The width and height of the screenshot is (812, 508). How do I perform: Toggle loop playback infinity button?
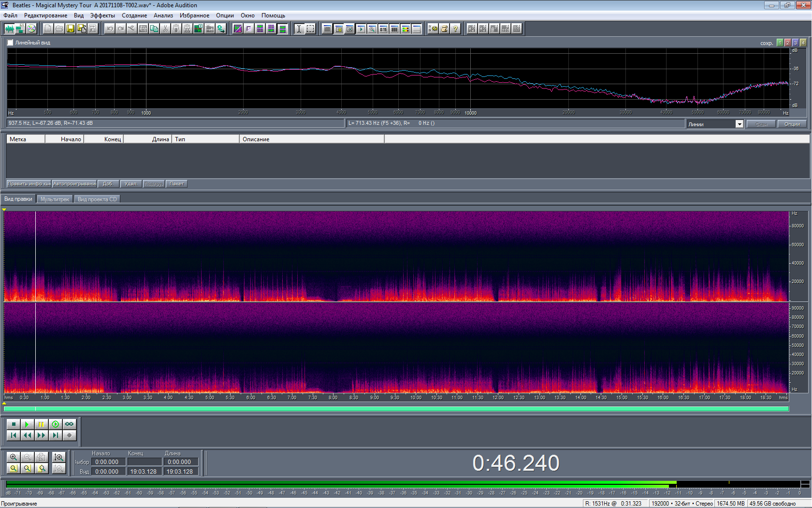[70, 424]
